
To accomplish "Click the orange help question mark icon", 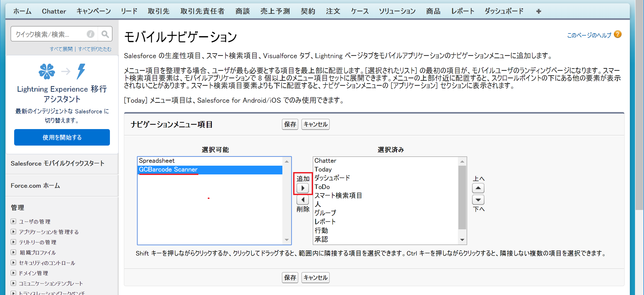I will click(x=618, y=34).
